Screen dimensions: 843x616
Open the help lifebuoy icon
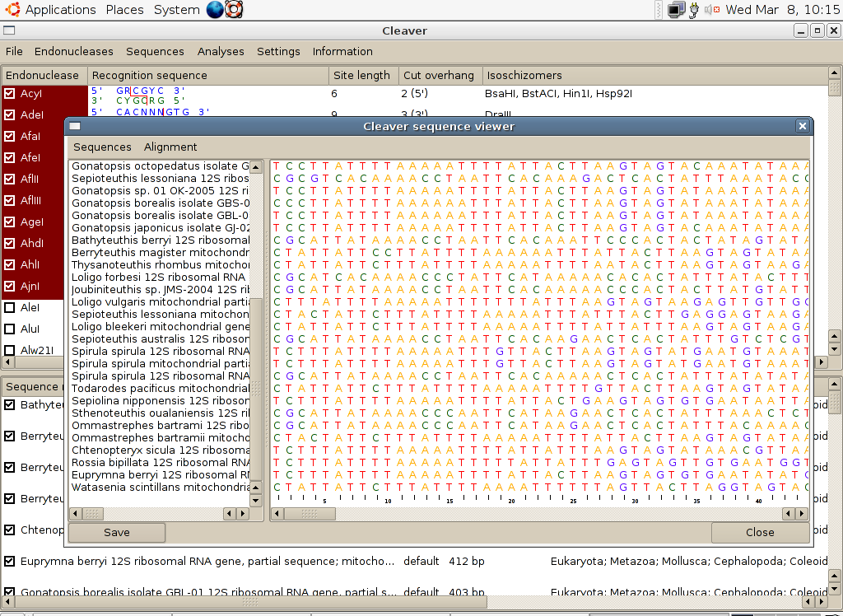[x=234, y=10]
